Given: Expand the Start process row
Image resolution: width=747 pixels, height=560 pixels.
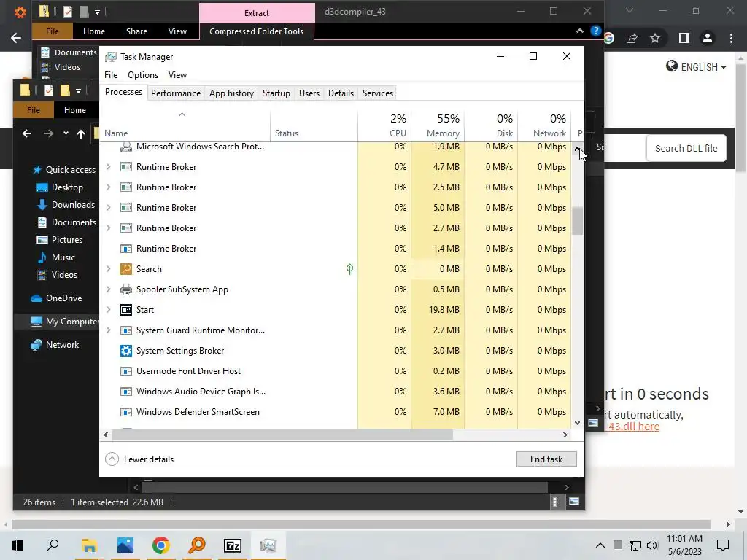Looking at the screenshot, I should tap(108, 310).
